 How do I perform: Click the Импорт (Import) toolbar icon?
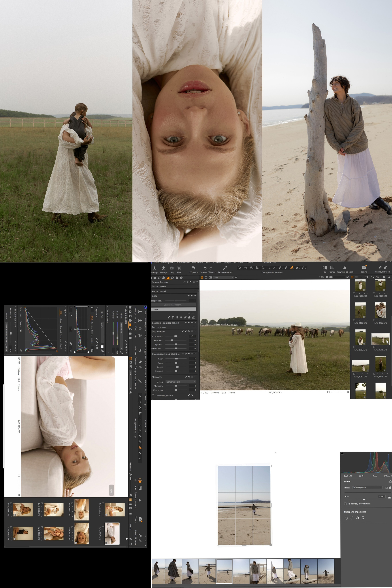click(x=155, y=268)
